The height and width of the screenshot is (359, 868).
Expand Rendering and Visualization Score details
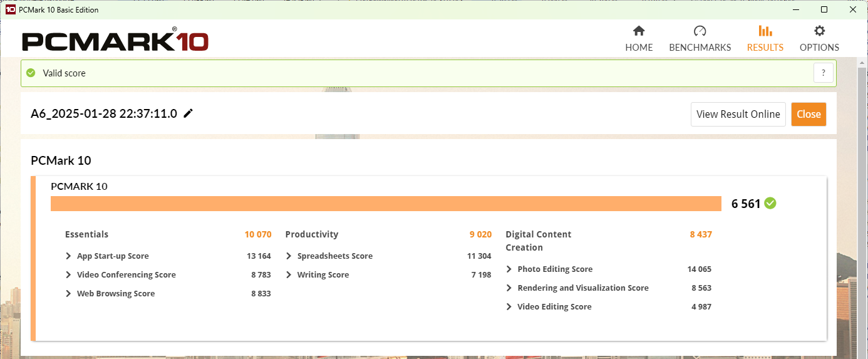tap(509, 288)
